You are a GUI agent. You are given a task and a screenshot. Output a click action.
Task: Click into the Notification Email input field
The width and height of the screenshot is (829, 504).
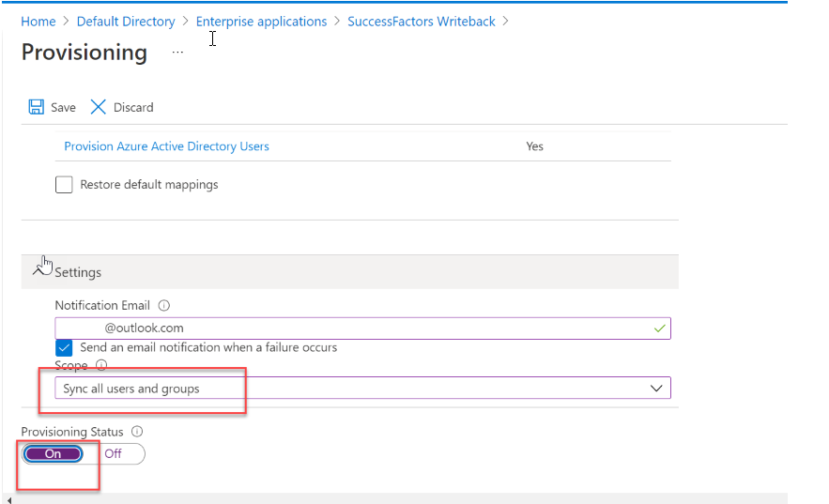[362, 328]
